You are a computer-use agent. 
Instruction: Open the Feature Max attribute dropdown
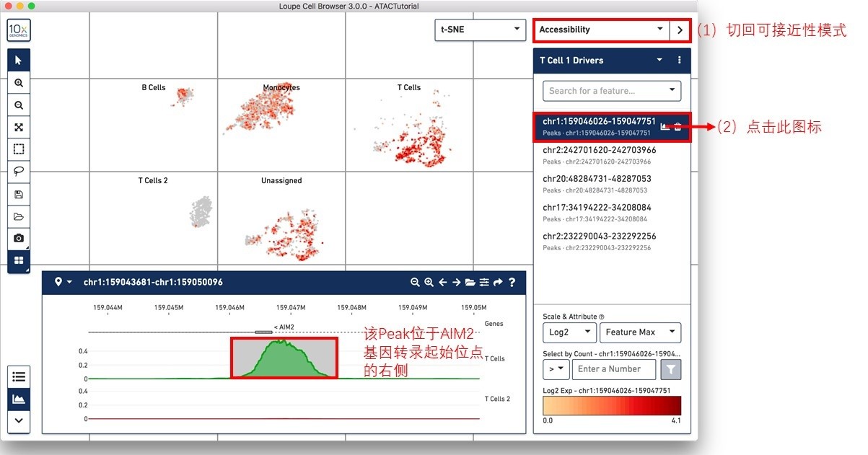[640, 332]
